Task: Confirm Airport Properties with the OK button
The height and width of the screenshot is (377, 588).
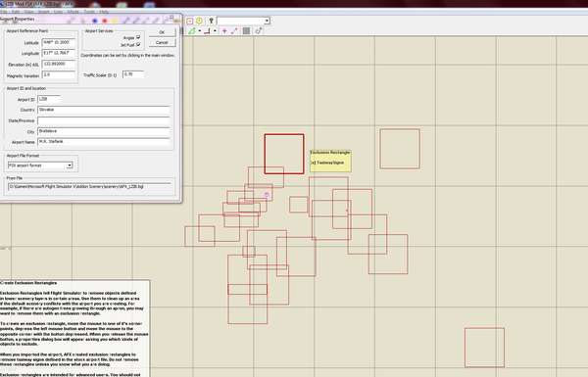Action: click(x=162, y=32)
